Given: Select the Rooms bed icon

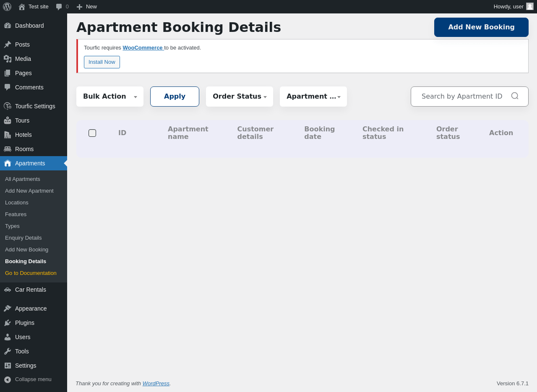Looking at the screenshot, I should click(x=8, y=149).
